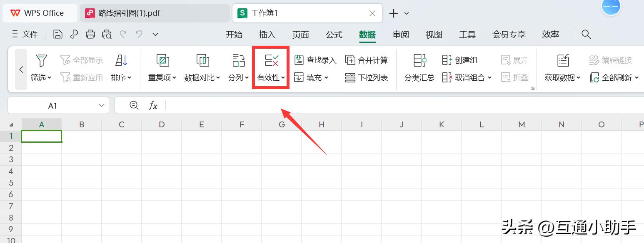Viewport: 644px width, 243px height.
Task: Open outline settings dialog launcher
Action: 532,88
